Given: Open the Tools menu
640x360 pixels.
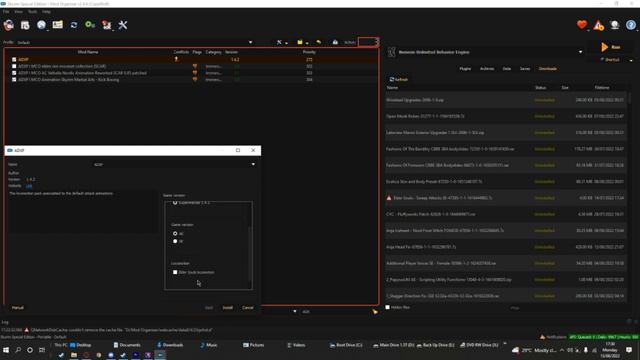Looking at the screenshot, I should [32, 12].
